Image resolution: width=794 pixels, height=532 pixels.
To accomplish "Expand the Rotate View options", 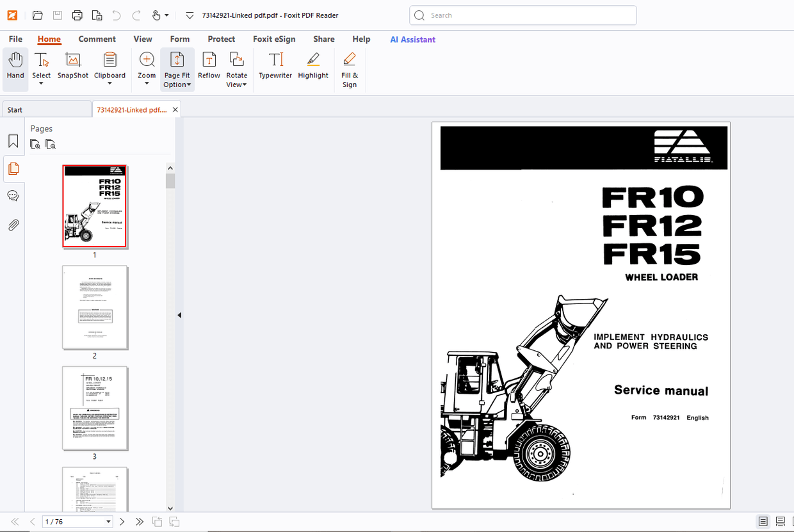I will [236, 84].
